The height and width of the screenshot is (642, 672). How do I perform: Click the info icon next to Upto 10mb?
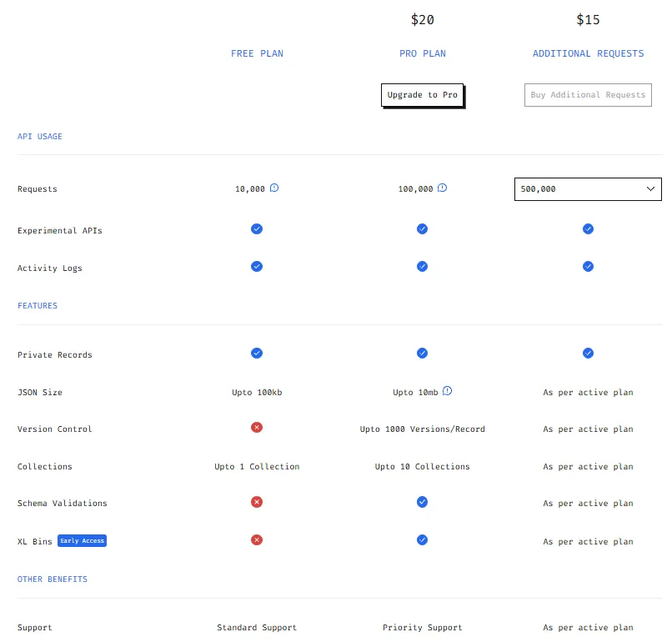pos(449,390)
